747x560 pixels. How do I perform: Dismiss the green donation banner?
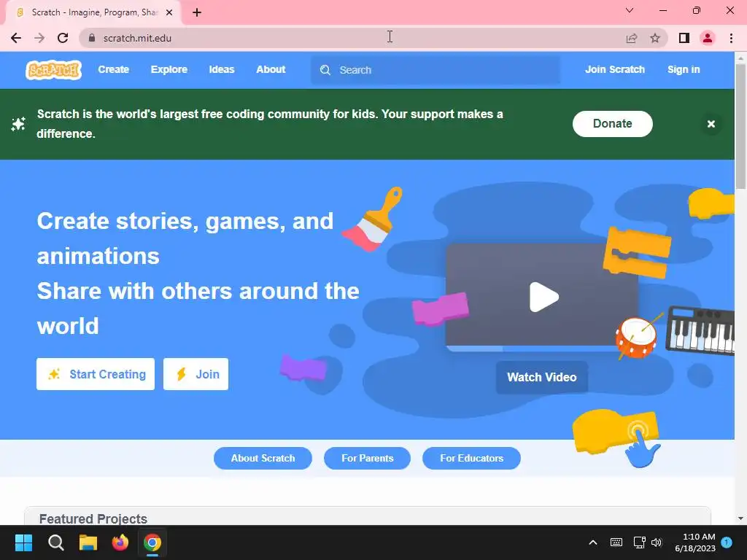pyautogui.click(x=711, y=124)
